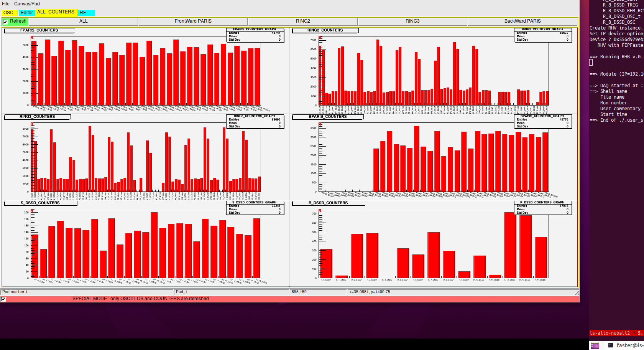Select the FPARIS_COUNTERS histogram title box
The width and height of the screenshot is (644, 350).
tap(39, 30)
